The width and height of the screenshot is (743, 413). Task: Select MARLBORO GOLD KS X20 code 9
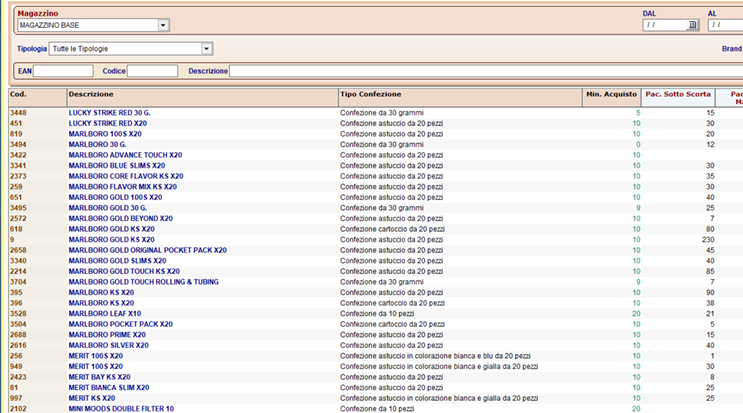(376, 240)
